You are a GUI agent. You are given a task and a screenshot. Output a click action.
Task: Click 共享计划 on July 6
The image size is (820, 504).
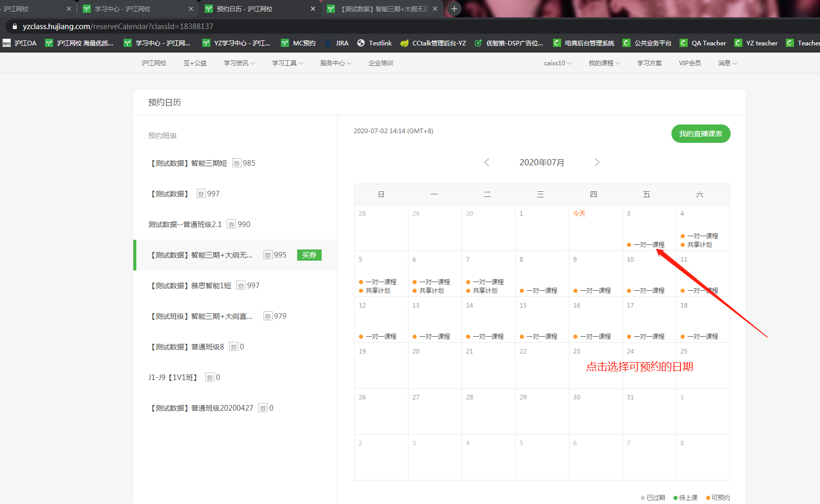(431, 291)
